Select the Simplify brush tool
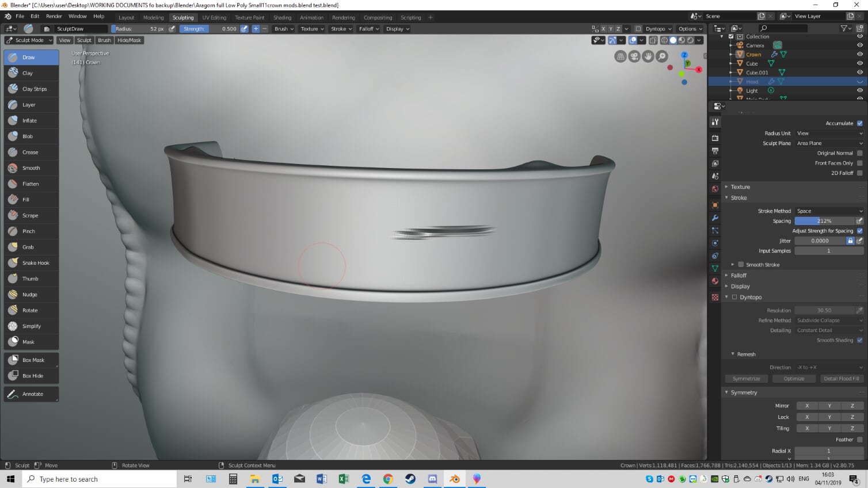 pos(31,326)
